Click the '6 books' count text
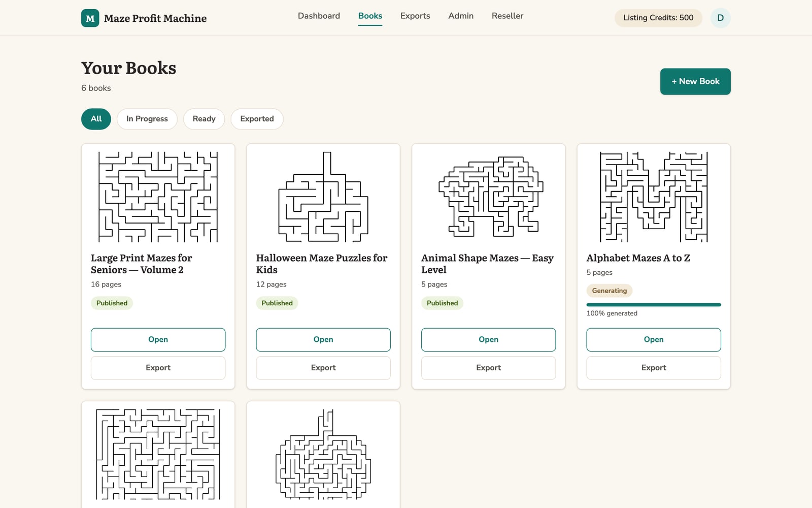 coord(96,88)
